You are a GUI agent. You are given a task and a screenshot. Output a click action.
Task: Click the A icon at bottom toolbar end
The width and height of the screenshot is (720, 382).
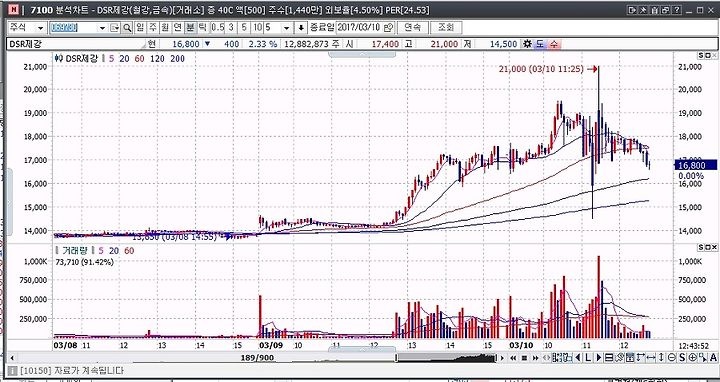(x=713, y=358)
